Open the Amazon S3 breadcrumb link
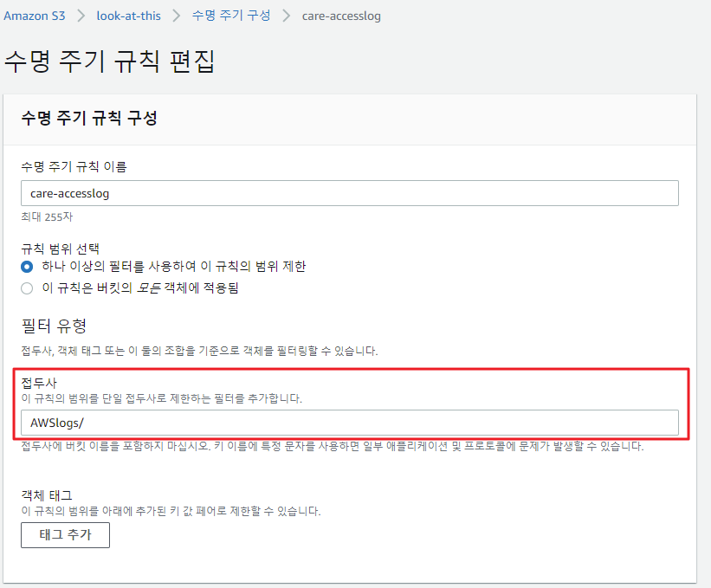711x588 pixels. pyautogui.click(x=35, y=16)
